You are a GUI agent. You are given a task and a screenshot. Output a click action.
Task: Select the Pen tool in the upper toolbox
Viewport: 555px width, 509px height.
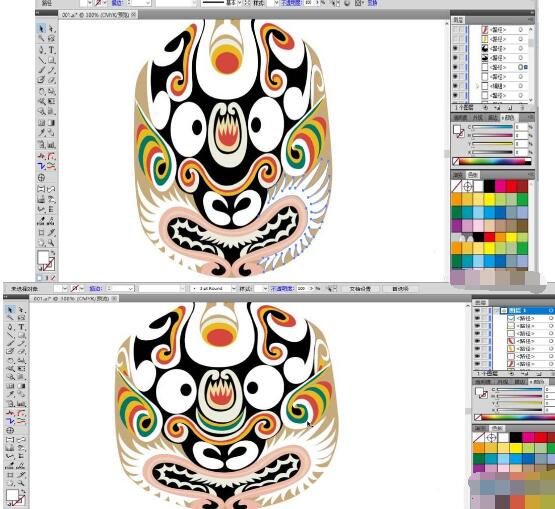(42, 50)
